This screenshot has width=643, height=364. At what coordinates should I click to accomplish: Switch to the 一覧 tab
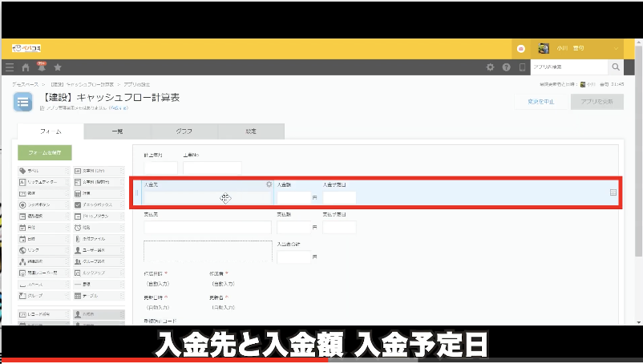point(117,132)
